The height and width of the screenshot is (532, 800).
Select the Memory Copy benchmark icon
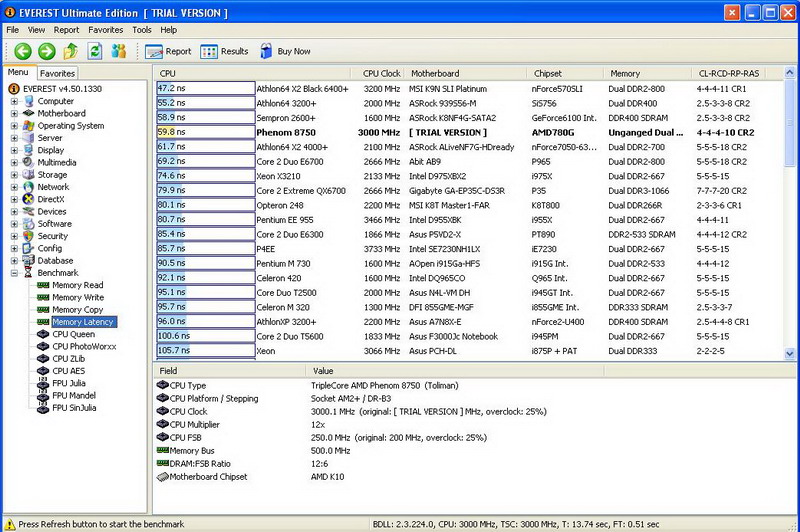(43, 310)
